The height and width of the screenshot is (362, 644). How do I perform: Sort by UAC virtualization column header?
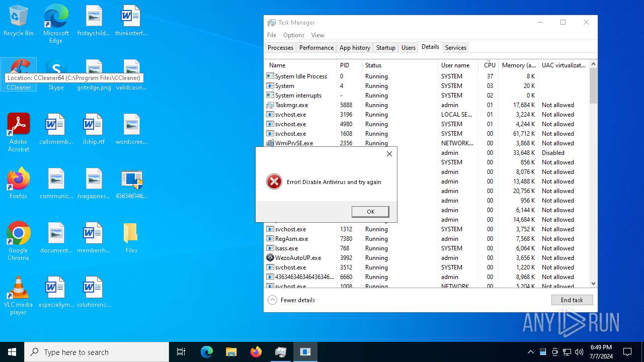pos(563,65)
